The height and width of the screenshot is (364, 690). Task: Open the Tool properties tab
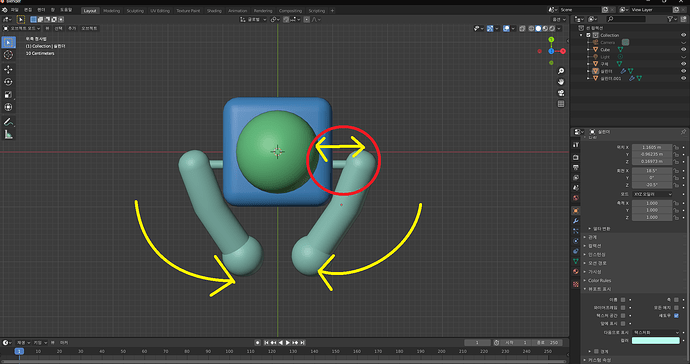(576, 145)
